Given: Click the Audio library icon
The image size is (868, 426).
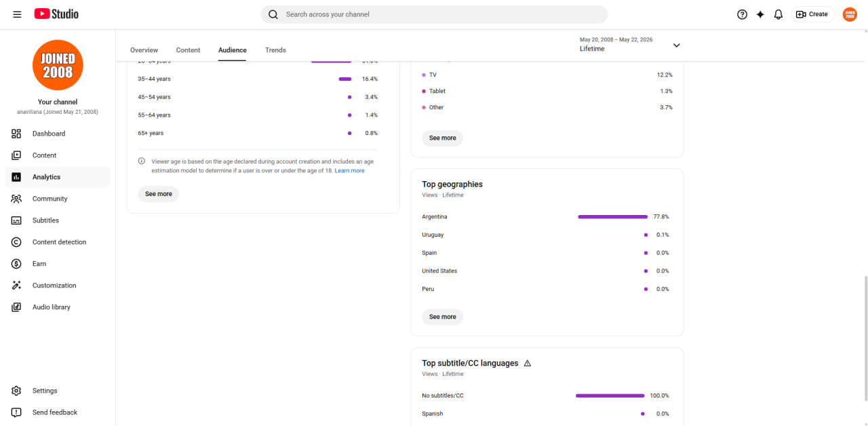Looking at the screenshot, I should coord(17,307).
